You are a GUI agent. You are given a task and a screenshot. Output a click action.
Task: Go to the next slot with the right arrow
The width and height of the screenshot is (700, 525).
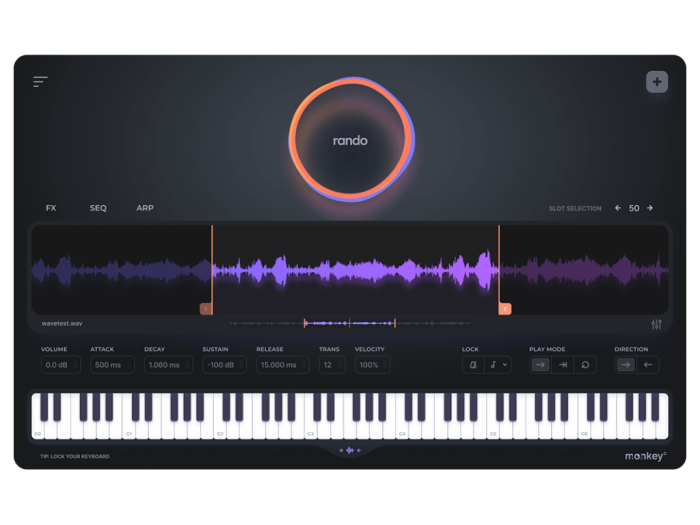pos(650,208)
